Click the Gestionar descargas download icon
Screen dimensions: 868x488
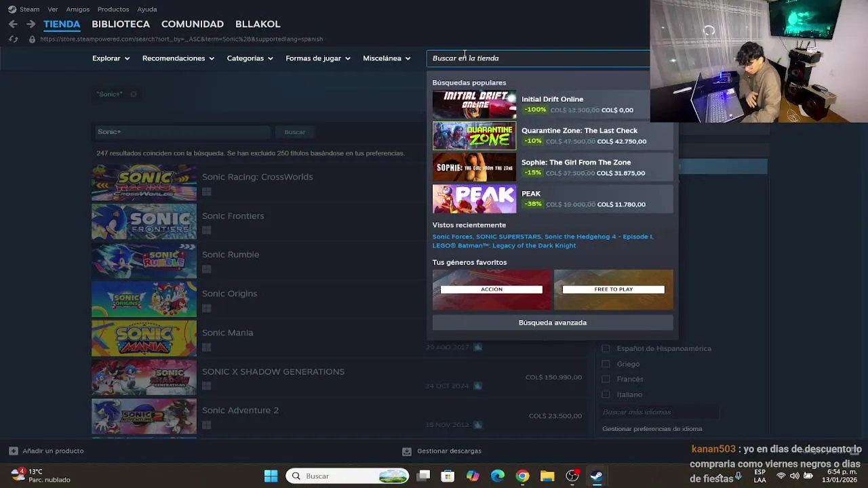[x=407, y=451]
